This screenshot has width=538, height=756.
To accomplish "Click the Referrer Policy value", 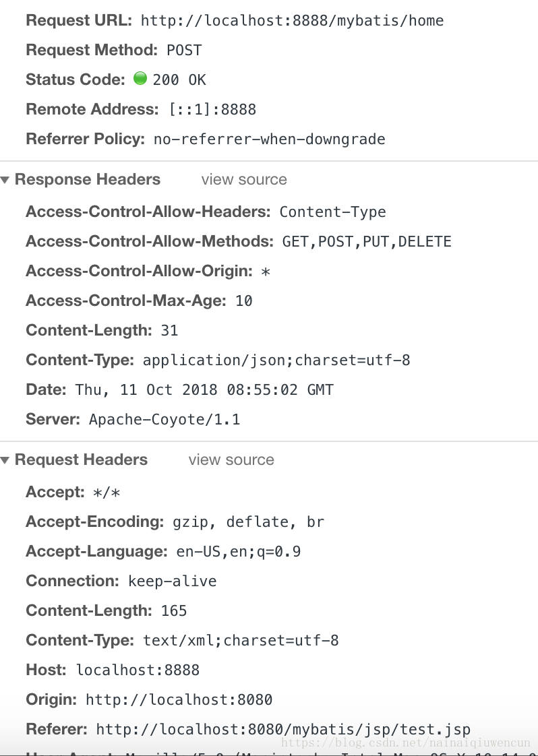I will click(269, 139).
